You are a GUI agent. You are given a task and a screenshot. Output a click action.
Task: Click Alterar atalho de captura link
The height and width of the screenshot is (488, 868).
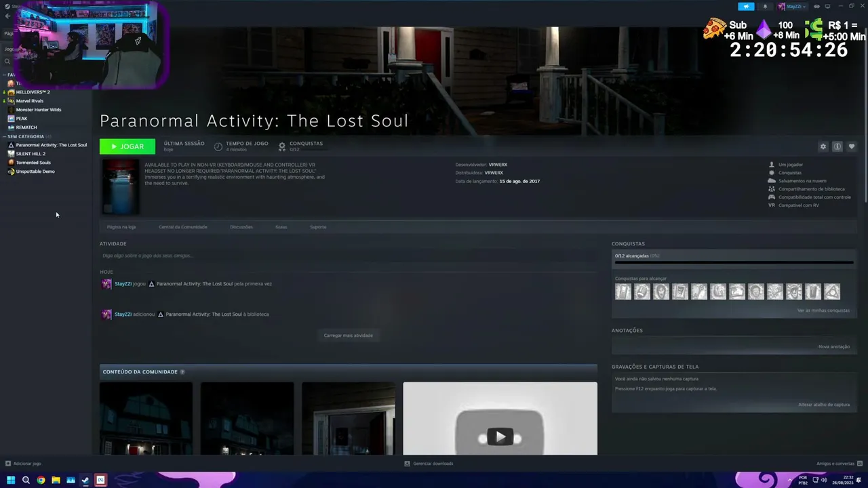click(824, 405)
